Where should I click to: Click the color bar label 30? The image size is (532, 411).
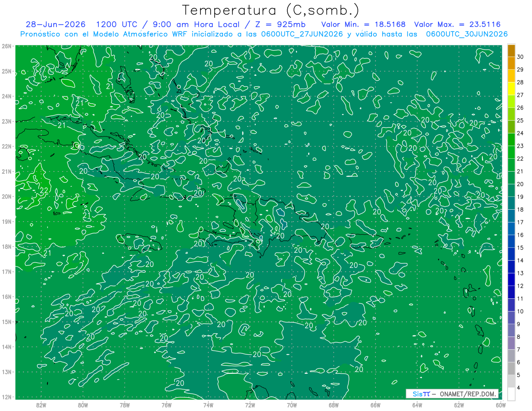520,56
